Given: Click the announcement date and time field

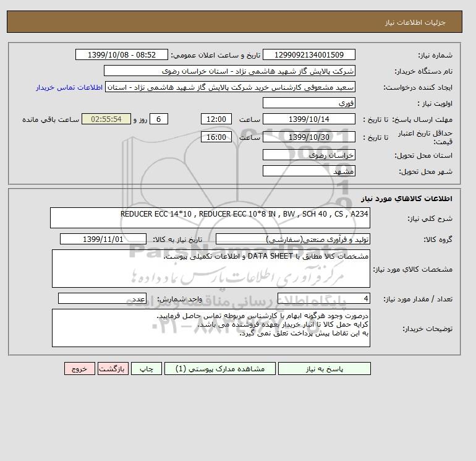Looking at the screenshot, I should tap(121, 54).
